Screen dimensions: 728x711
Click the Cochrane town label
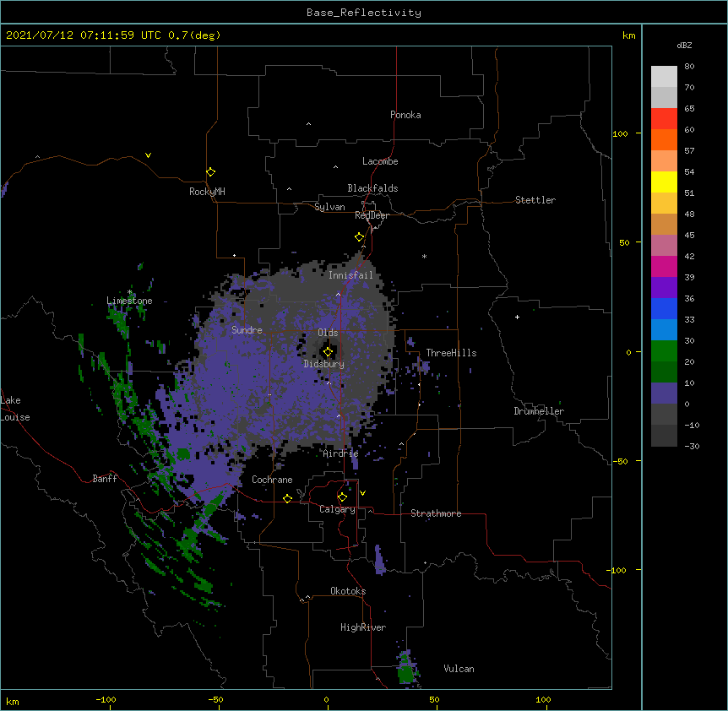click(x=272, y=480)
